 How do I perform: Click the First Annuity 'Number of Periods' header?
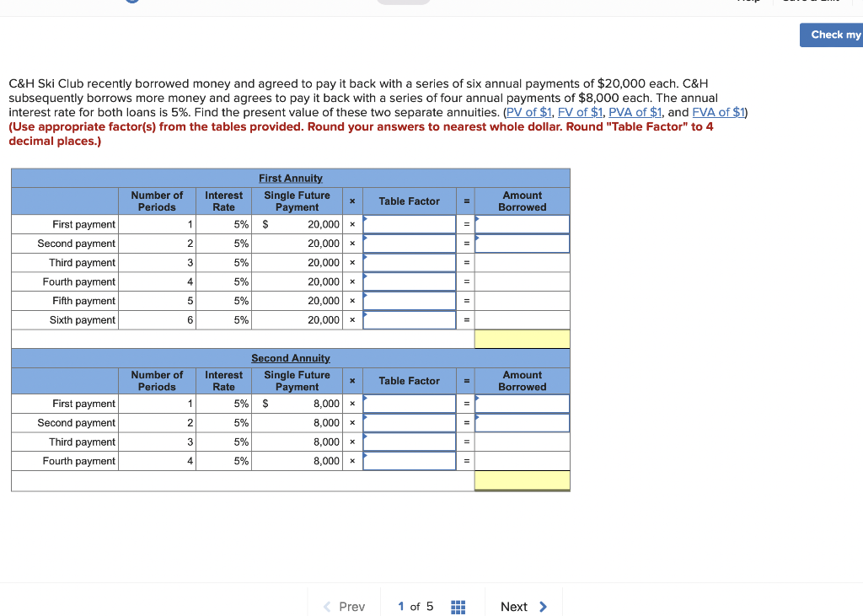[x=157, y=201]
